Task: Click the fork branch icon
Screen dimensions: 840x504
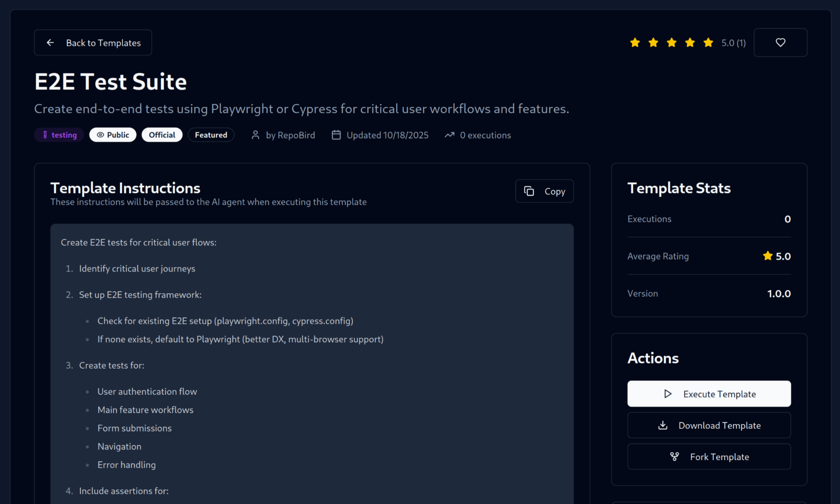Action: 674,457
